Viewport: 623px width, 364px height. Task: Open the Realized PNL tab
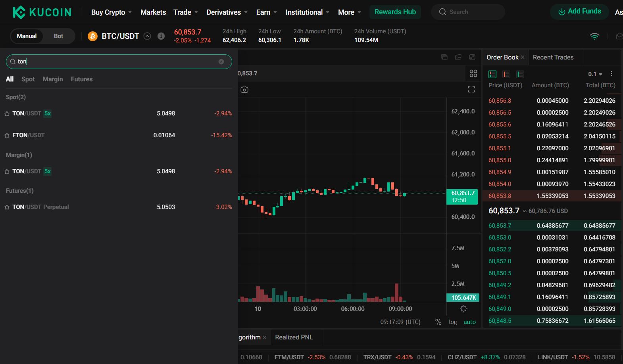[x=294, y=337]
